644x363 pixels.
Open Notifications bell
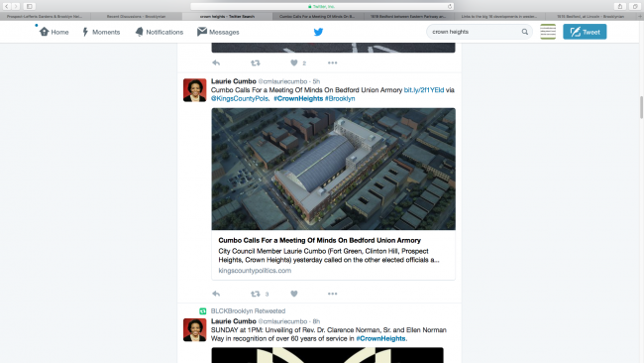[159, 32]
